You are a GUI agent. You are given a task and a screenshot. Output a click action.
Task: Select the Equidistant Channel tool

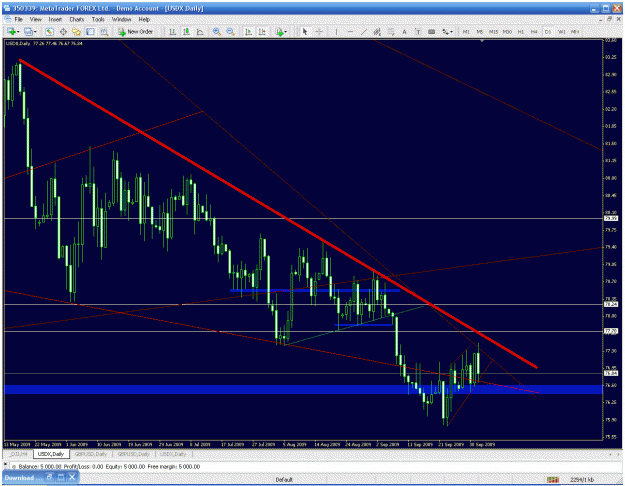tap(377, 31)
